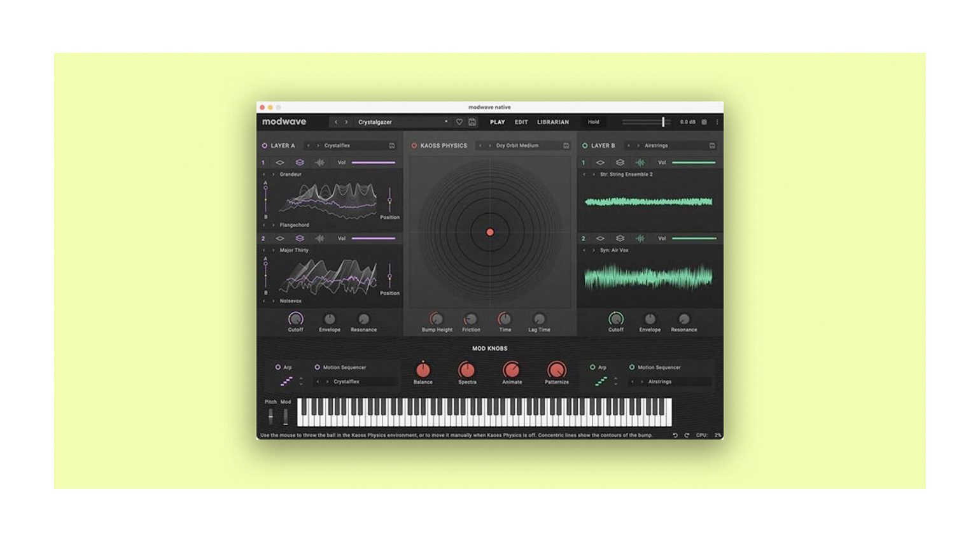Image resolution: width=980 pixels, height=541 pixels.
Task: Save Layer B program Airstrings
Action: (712, 146)
